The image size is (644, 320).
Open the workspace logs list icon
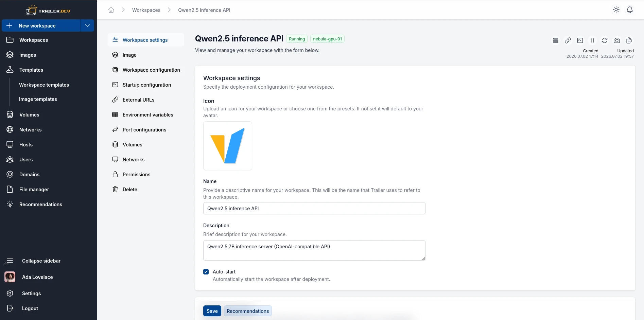(x=556, y=40)
